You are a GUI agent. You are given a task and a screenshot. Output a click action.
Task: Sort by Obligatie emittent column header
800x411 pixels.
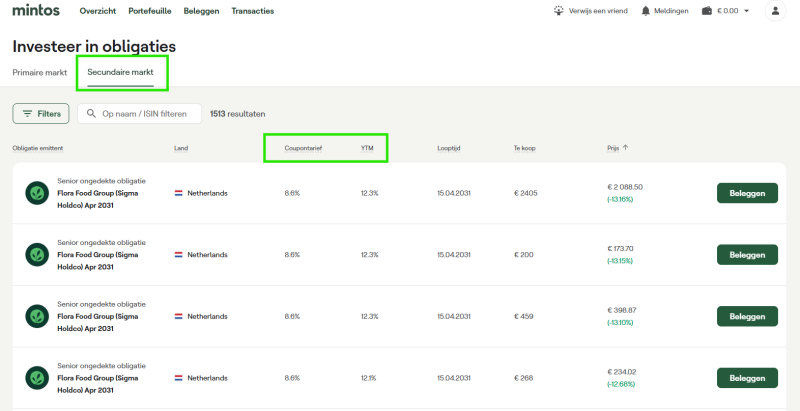(x=38, y=148)
